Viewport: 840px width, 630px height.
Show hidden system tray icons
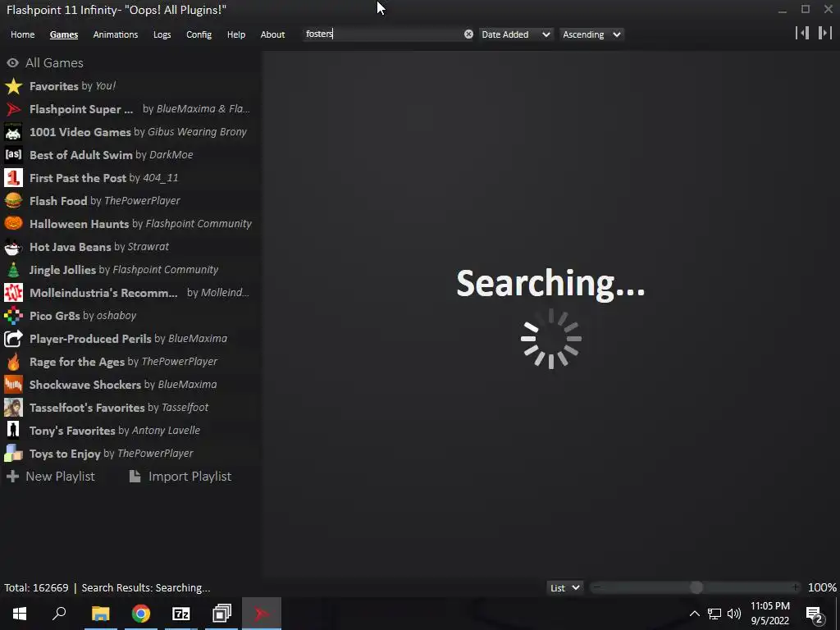coord(694,614)
